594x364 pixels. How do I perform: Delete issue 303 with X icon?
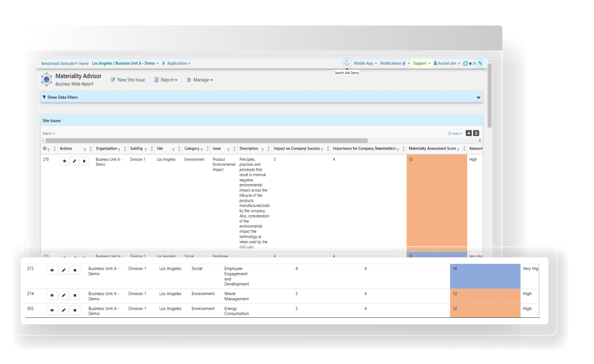[75, 310]
